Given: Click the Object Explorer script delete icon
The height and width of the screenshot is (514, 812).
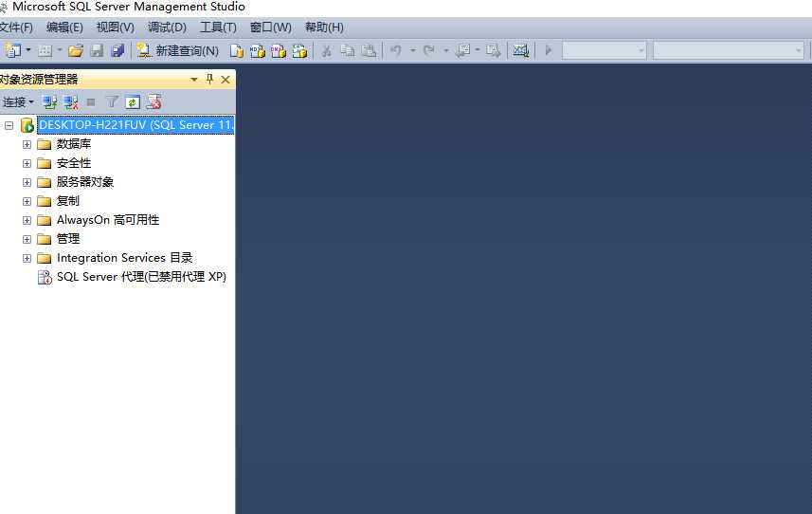Looking at the screenshot, I should (153, 101).
